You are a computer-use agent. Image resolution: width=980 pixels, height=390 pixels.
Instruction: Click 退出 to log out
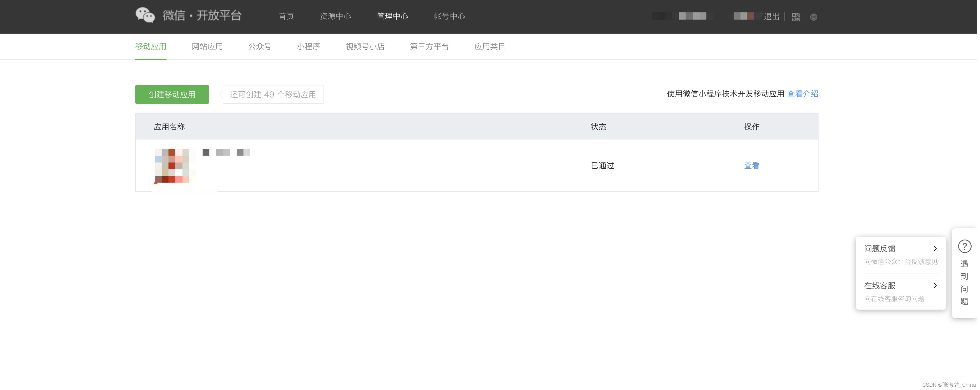pos(771,17)
